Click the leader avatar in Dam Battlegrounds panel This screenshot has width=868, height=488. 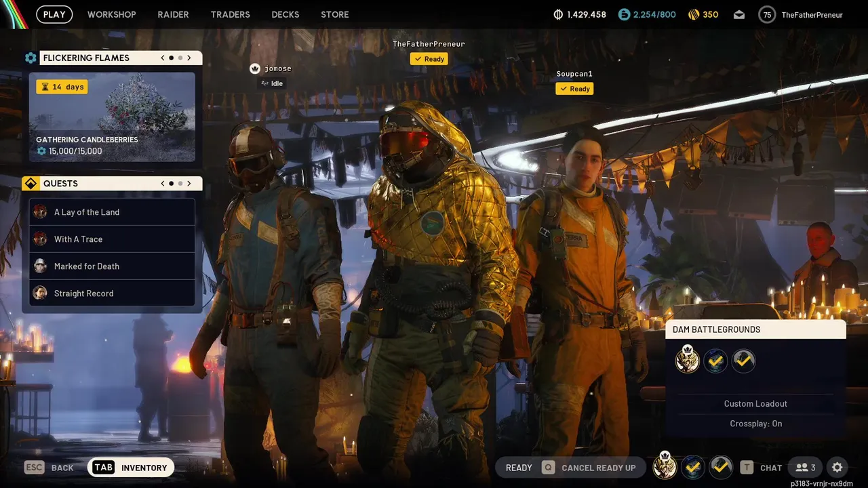point(688,360)
